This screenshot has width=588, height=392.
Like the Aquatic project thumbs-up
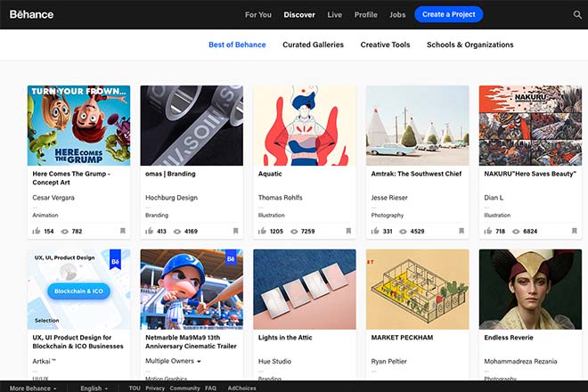coord(262,231)
